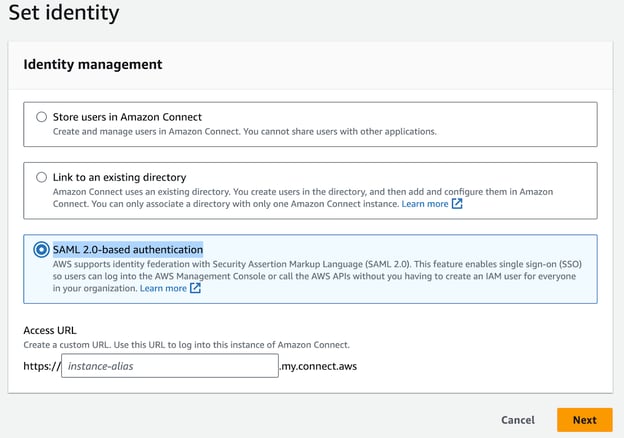Screen dimensions: 624x438
Task: Click the Link to an existing directory label
Action: tap(119, 177)
